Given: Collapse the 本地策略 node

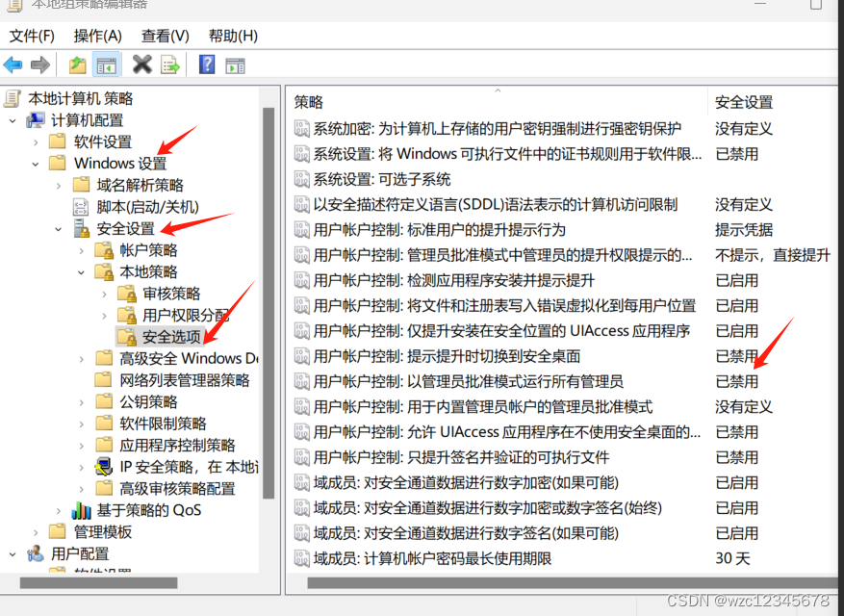Looking at the screenshot, I should point(81,272).
